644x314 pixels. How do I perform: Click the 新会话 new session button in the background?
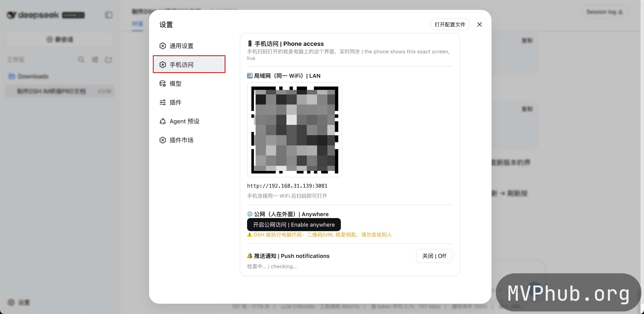click(60, 39)
